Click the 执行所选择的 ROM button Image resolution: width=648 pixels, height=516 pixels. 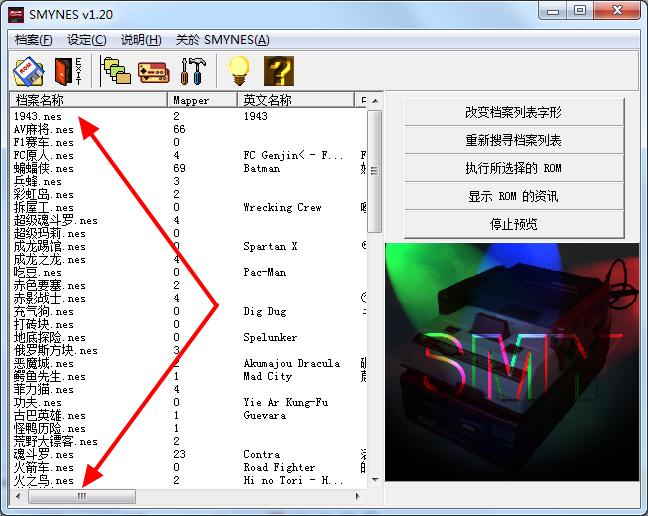(x=514, y=168)
